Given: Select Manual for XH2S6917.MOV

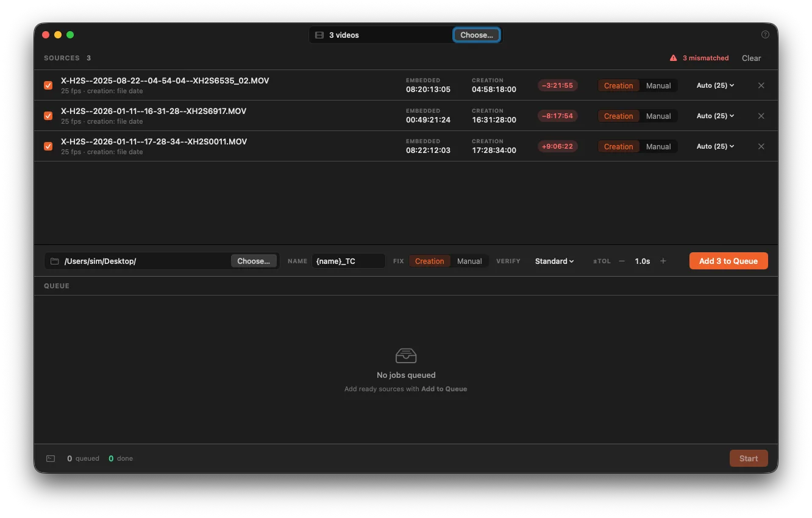Looking at the screenshot, I should coord(658,116).
